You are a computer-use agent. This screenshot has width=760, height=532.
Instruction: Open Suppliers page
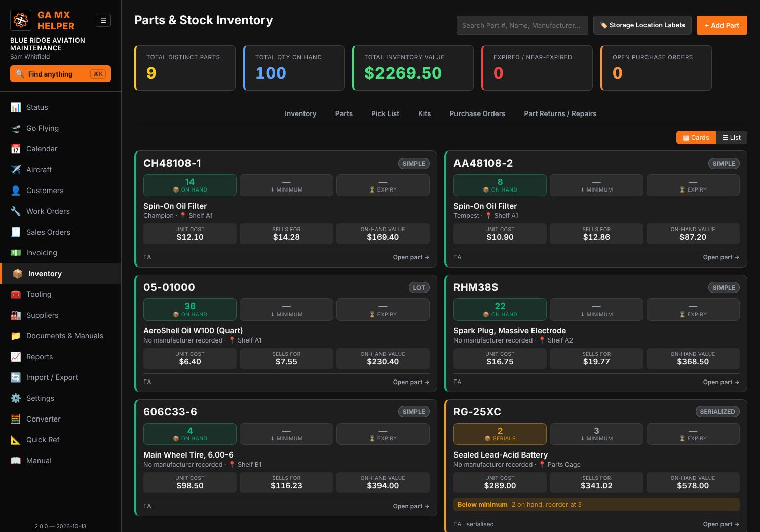(x=61, y=315)
